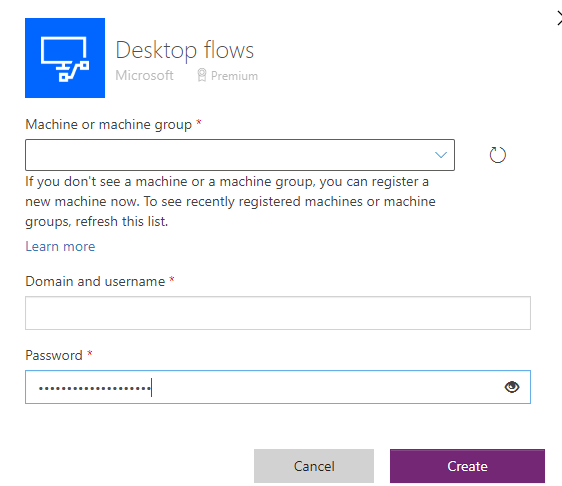Close the dialog with the X icon

click(559, 19)
